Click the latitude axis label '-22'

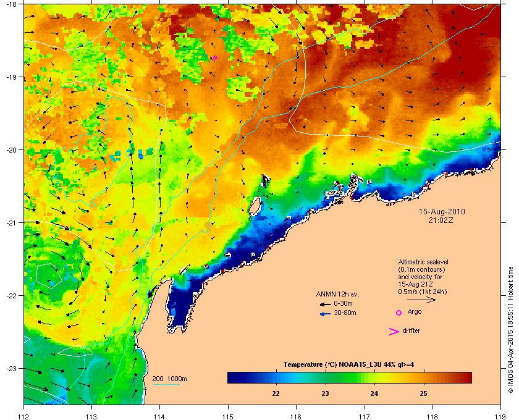coord(12,296)
